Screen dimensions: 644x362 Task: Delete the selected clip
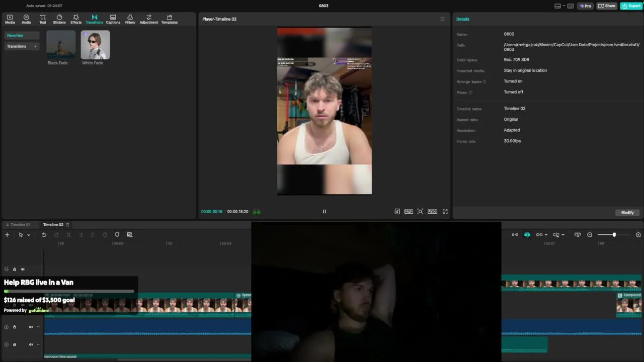coord(105,235)
